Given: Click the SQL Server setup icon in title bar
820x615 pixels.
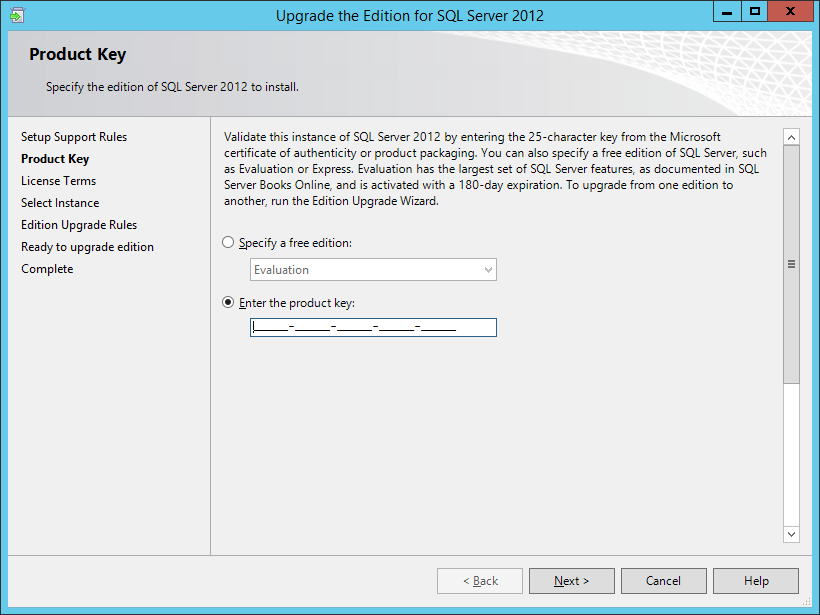Looking at the screenshot, I should [17, 15].
